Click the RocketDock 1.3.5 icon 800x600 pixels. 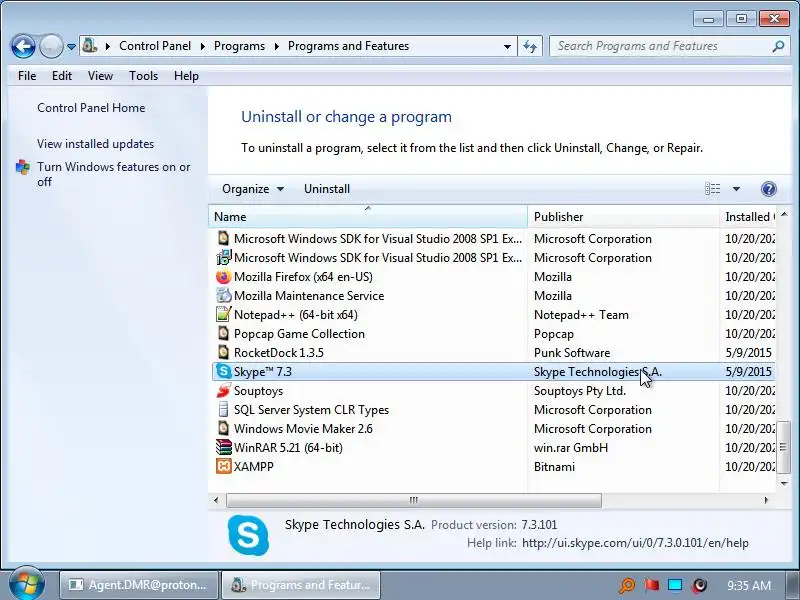tap(223, 352)
